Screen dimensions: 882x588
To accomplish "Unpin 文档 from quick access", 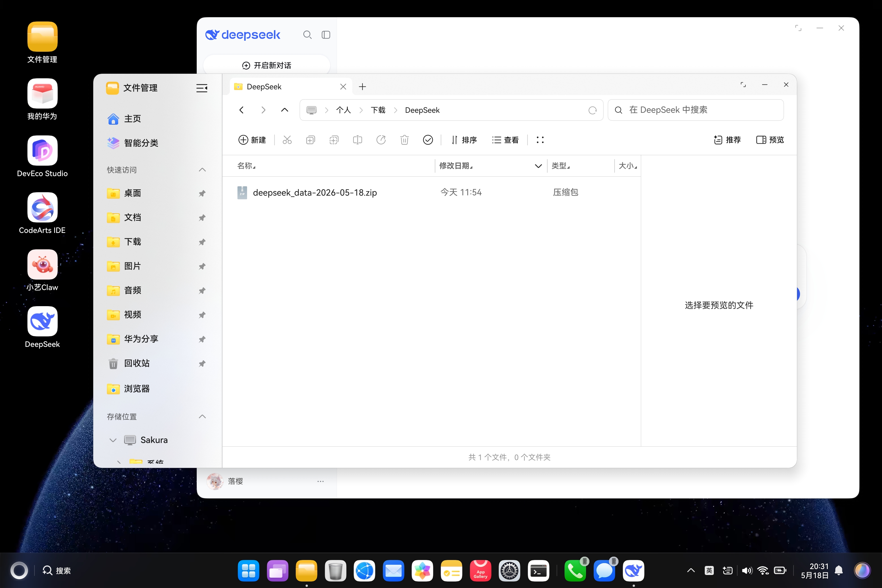I will [x=202, y=217].
